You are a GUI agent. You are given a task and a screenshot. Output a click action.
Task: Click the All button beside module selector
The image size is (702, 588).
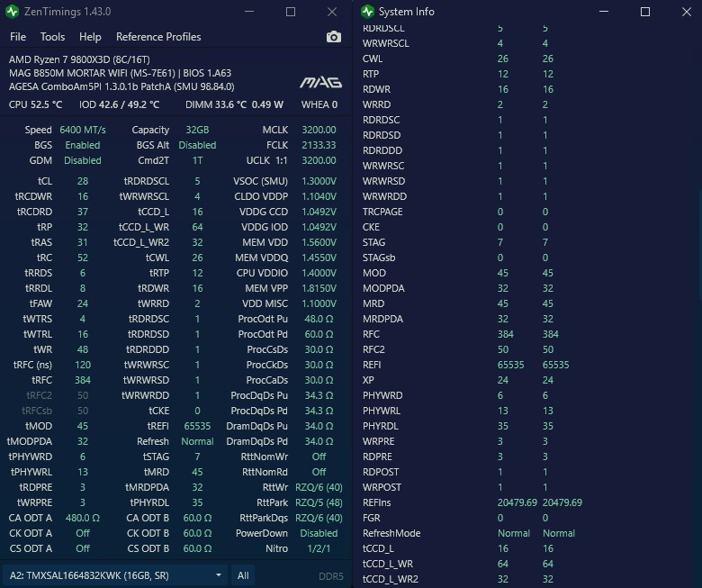click(243, 575)
